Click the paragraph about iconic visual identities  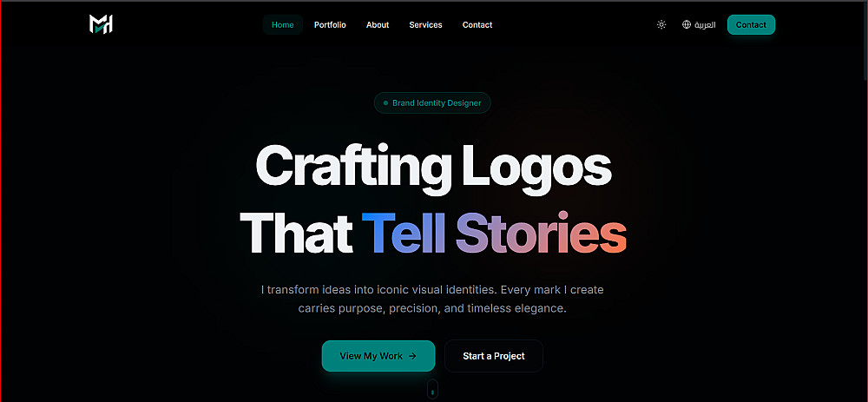click(x=432, y=299)
